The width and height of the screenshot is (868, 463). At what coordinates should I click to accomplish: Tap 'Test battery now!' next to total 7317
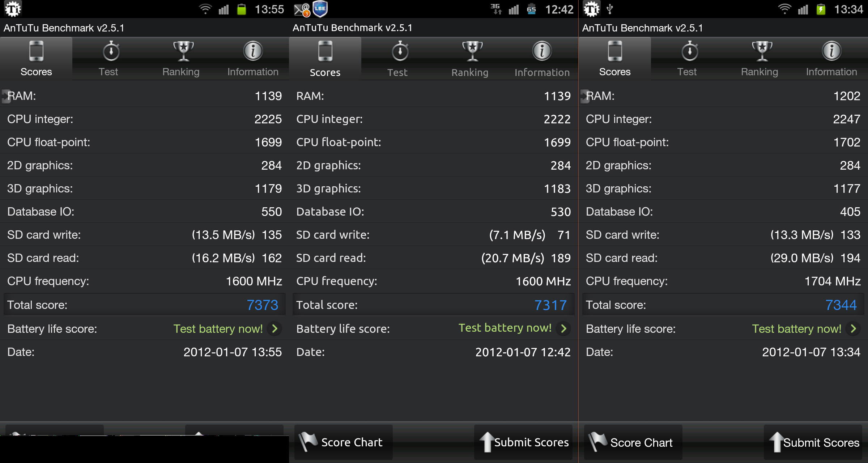point(505,328)
